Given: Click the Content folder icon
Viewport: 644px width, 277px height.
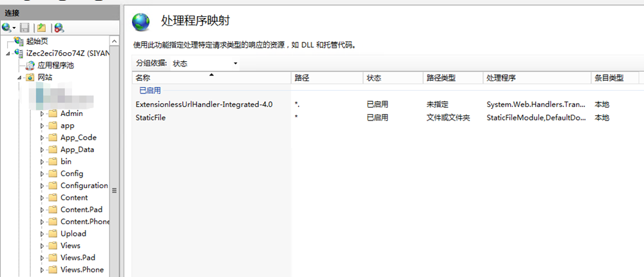Looking at the screenshot, I should point(52,197).
